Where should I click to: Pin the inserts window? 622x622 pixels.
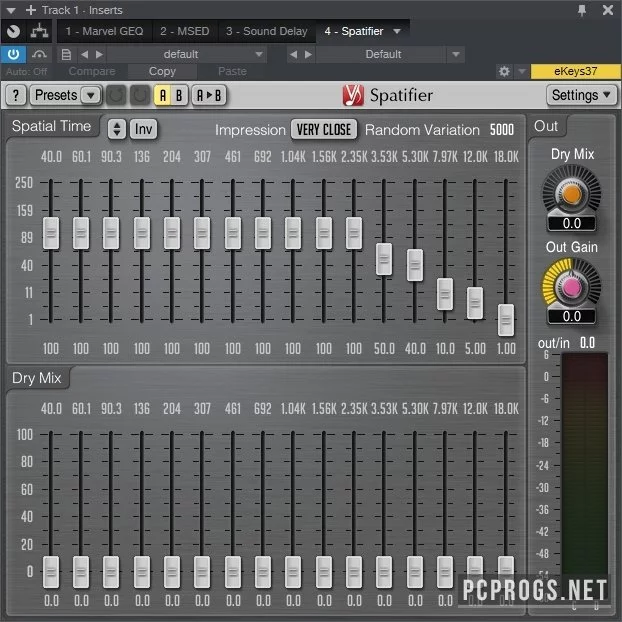582,10
